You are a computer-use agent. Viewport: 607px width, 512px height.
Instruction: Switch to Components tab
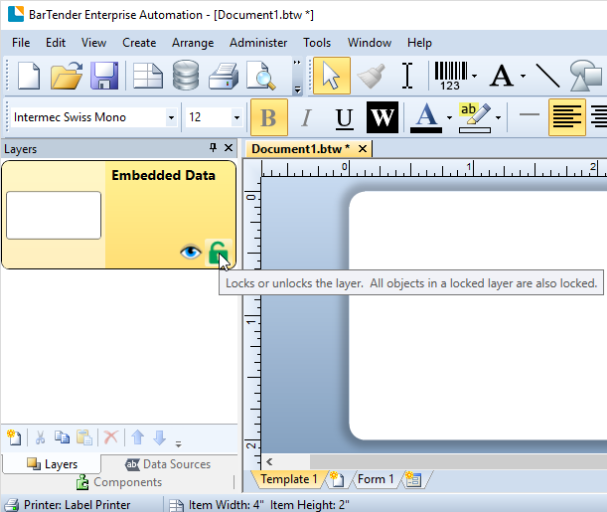pyautogui.click(x=119, y=482)
